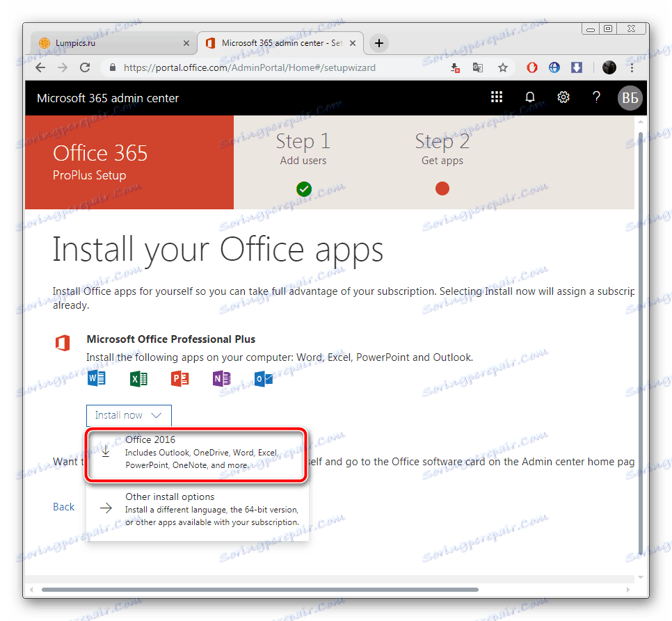Click the browser forward arrow
The image size is (672, 621).
coord(63,67)
